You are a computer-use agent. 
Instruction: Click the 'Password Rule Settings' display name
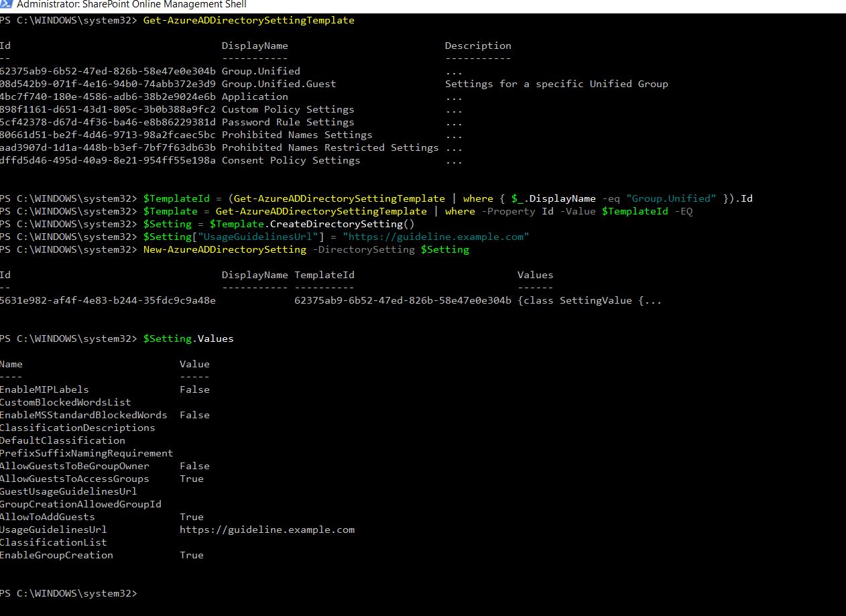(x=288, y=122)
